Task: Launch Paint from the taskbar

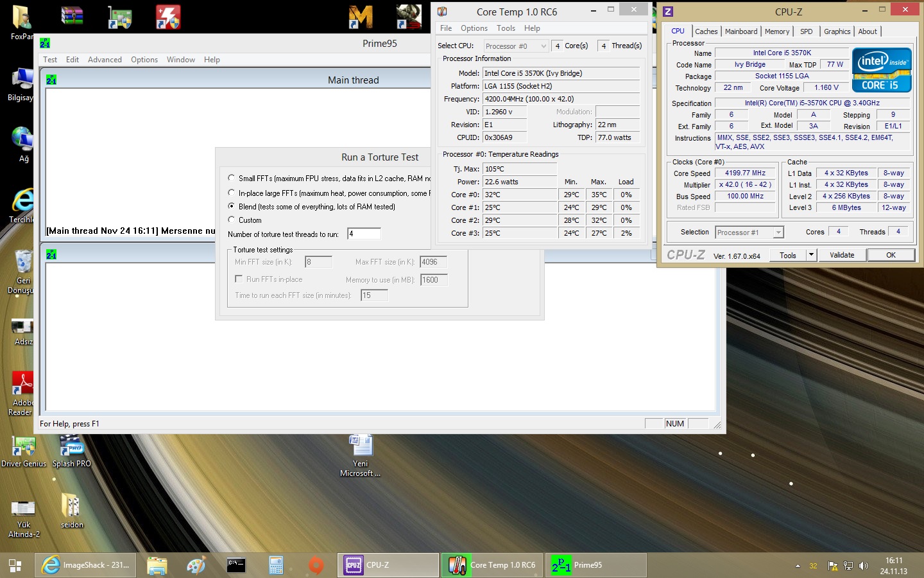Action: pos(196,565)
